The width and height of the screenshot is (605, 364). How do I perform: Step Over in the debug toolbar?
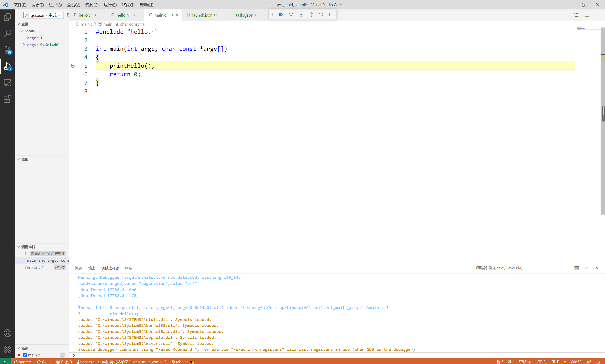tap(291, 14)
